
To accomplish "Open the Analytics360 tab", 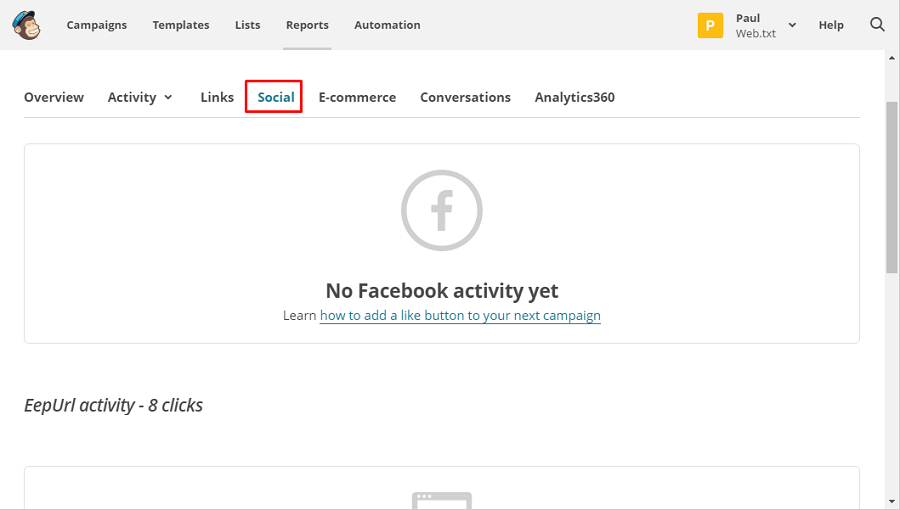I will 575,98.
